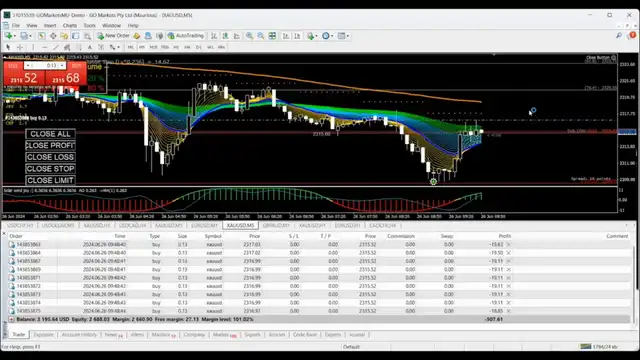Screen dimensions: 640x360
Task: Open the New Order dialog
Action: click(x=113, y=36)
